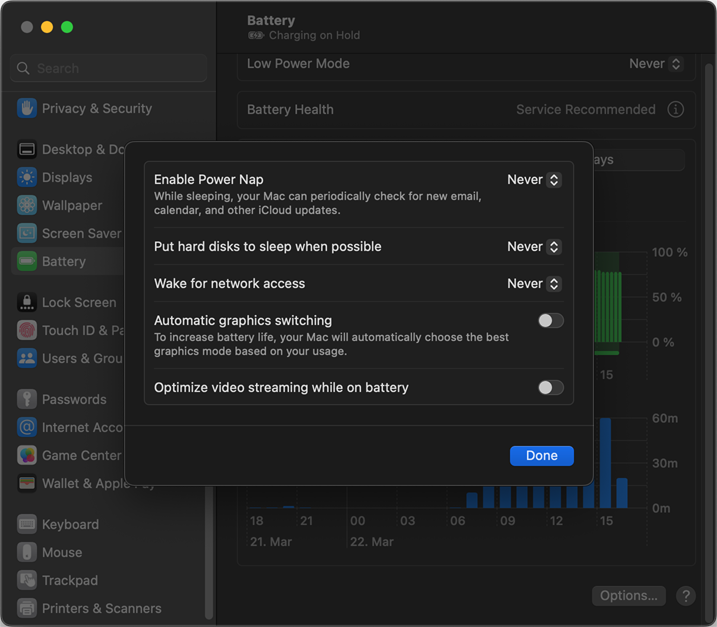This screenshot has height=627, width=717.
Task: Select Printers & Scanners in sidebar
Action: coord(101,608)
